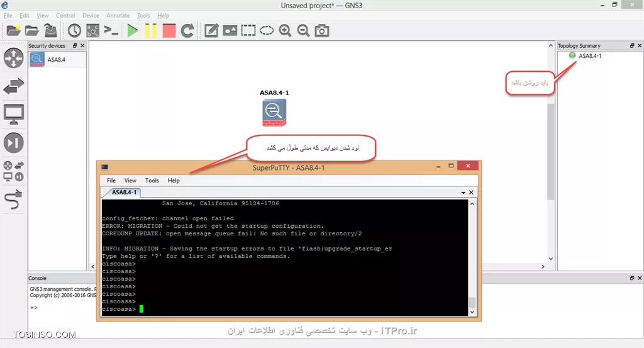The width and height of the screenshot is (644, 348).
Task: Suspend all devices with yellow pause
Action: 151,30
